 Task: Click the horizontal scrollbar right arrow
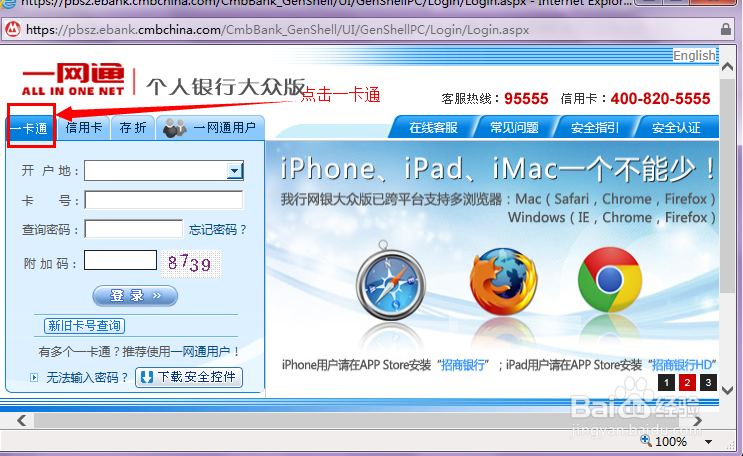[697, 420]
